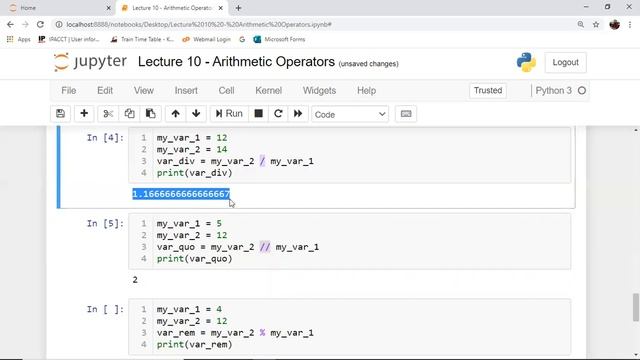Select cell via In [4] prompt
The height and width of the screenshot is (360, 640).
[x=105, y=138]
